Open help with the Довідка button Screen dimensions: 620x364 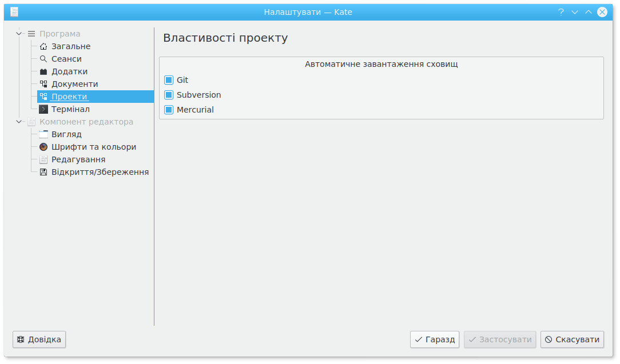(x=39, y=339)
